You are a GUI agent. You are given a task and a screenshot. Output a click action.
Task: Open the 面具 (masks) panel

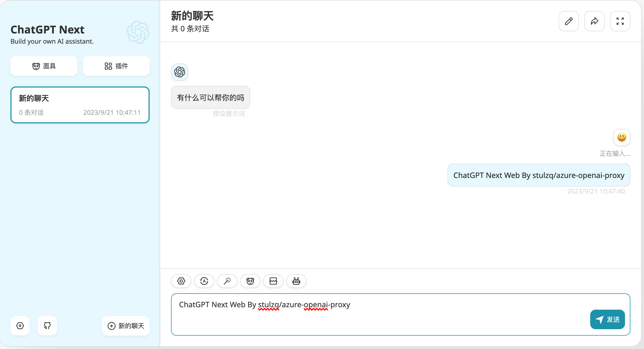[44, 66]
